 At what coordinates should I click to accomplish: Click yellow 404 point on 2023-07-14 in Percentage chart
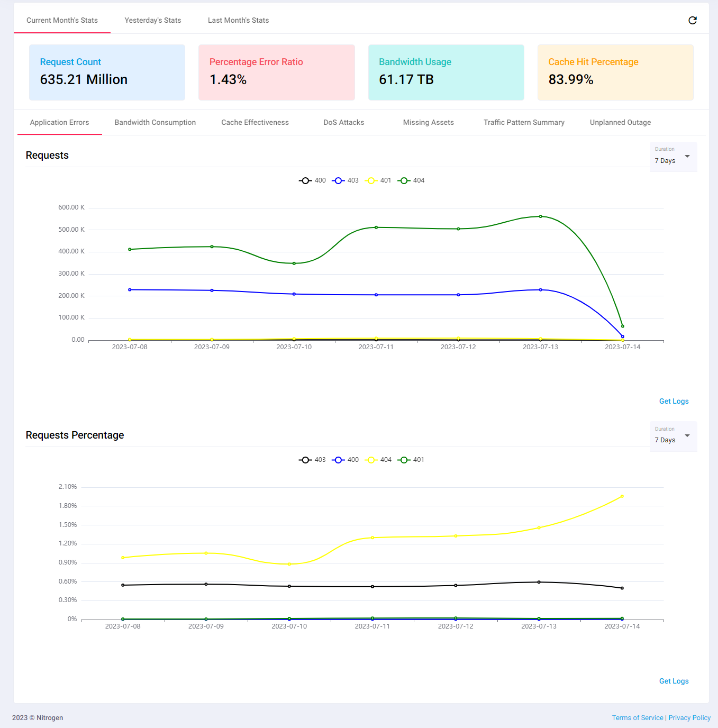(622, 496)
